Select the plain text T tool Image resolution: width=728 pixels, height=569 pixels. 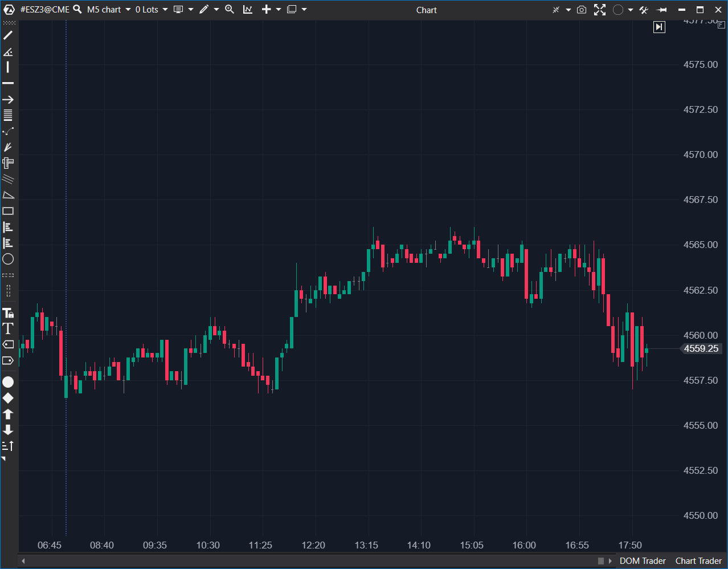8,328
